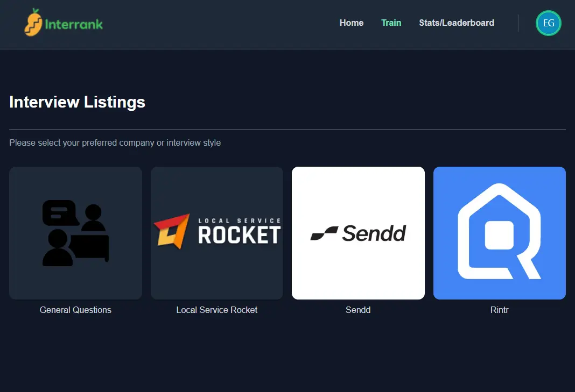575x392 pixels.
Task: Click the Interview Listings heading
Action: coord(77,102)
